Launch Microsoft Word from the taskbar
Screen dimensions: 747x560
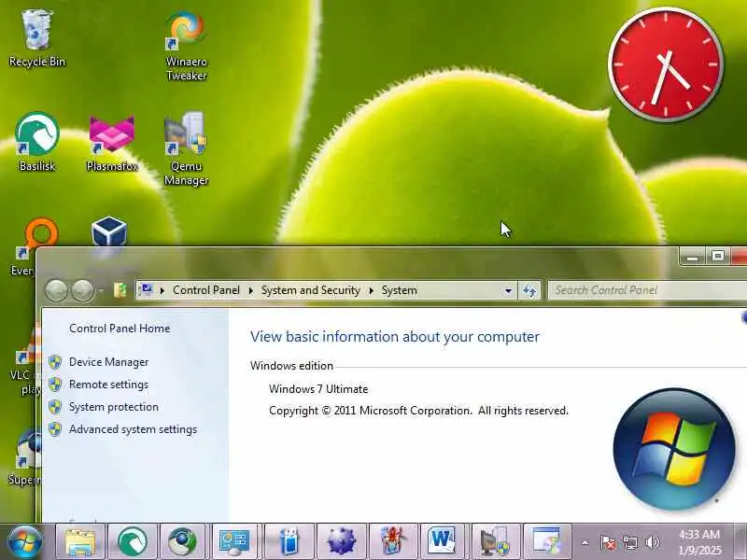point(442,542)
